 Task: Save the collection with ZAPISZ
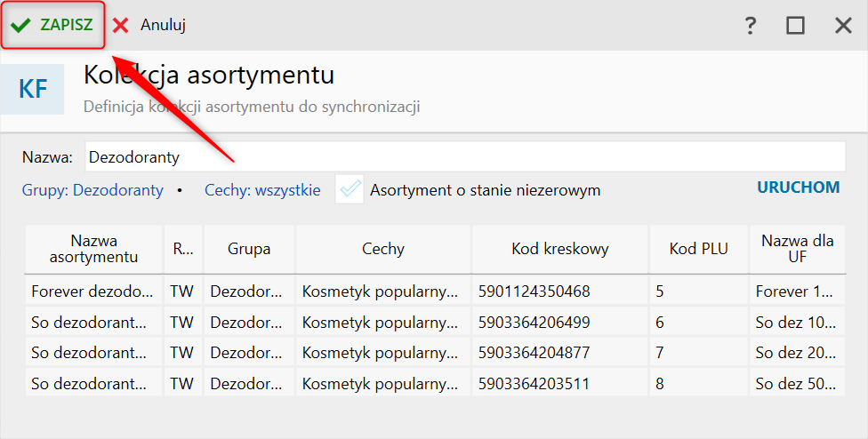(52, 25)
